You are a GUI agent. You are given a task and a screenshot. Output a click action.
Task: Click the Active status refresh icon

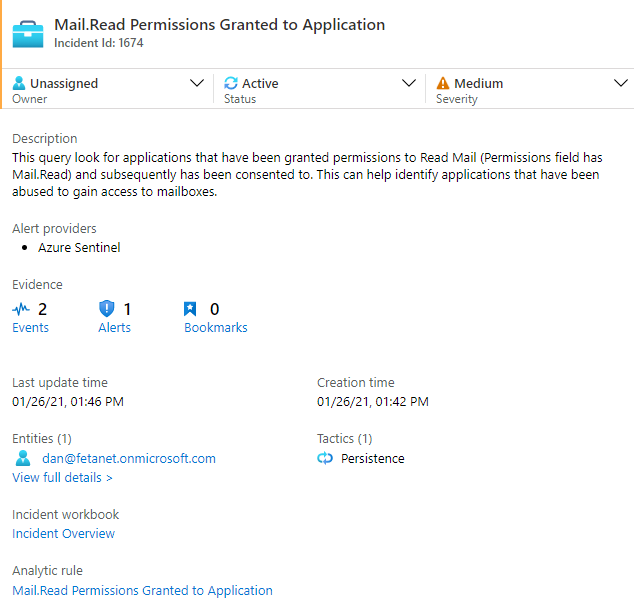pyautogui.click(x=231, y=83)
